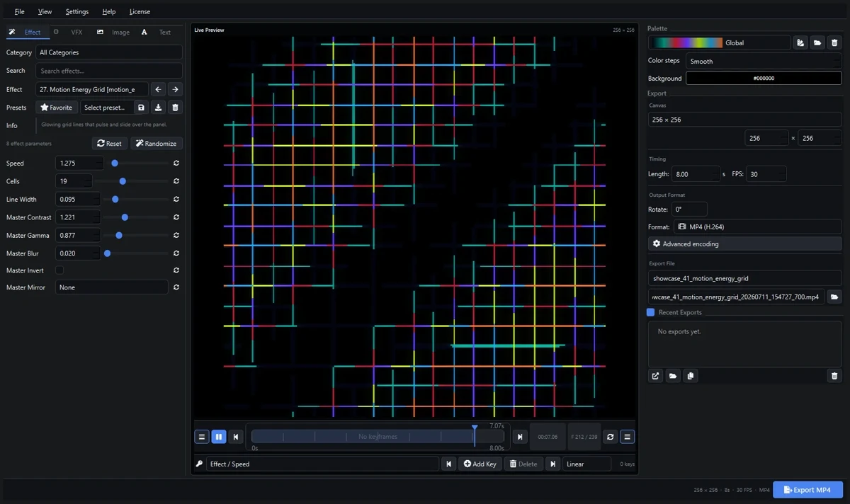Click the Speed slider handle
Screen dimensions: 850x504
pos(115,164)
